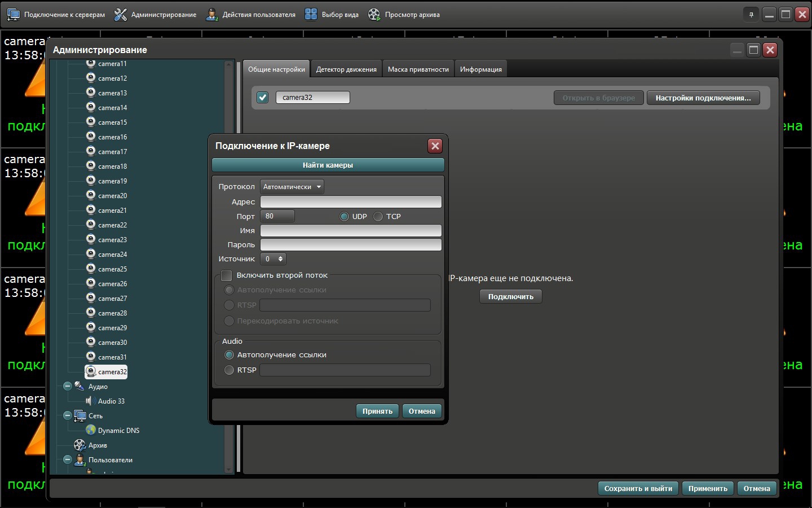Image resolution: width=812 pixels, height=508 pixels.
Task: Click the Аудио microphone icon
Action: coord(80,386)
